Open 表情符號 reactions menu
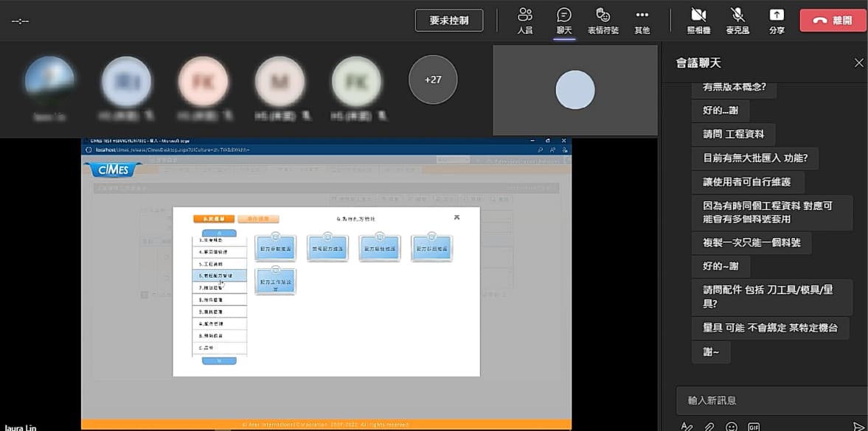 tap(603, 21)
